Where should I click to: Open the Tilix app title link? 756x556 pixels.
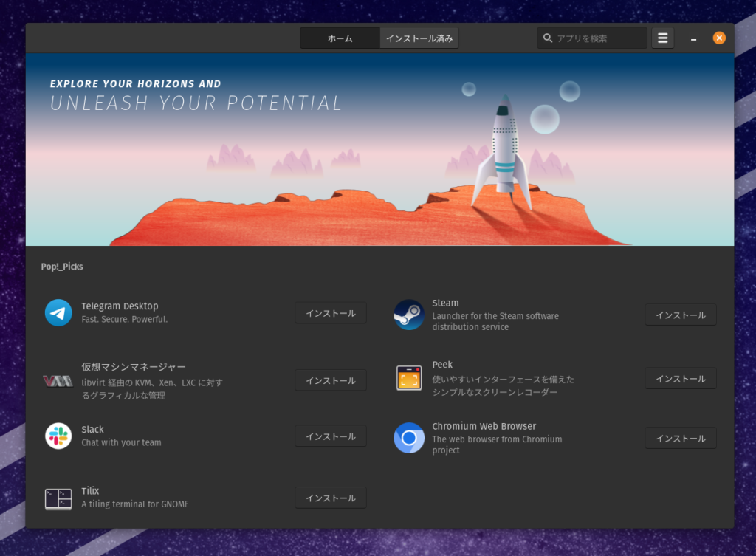tap(90, 491)
